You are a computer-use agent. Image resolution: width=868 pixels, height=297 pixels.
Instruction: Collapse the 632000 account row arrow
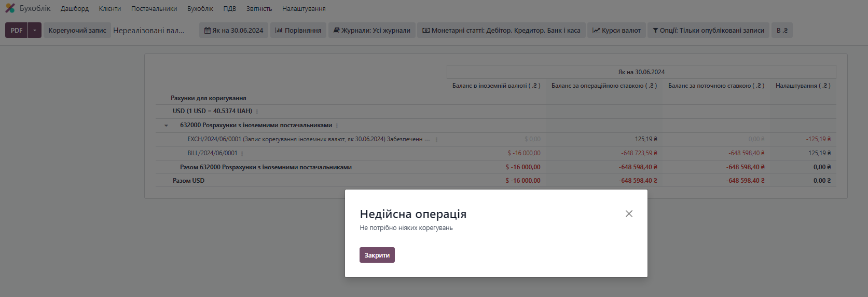pyautogui.click(x=166, y=125)
